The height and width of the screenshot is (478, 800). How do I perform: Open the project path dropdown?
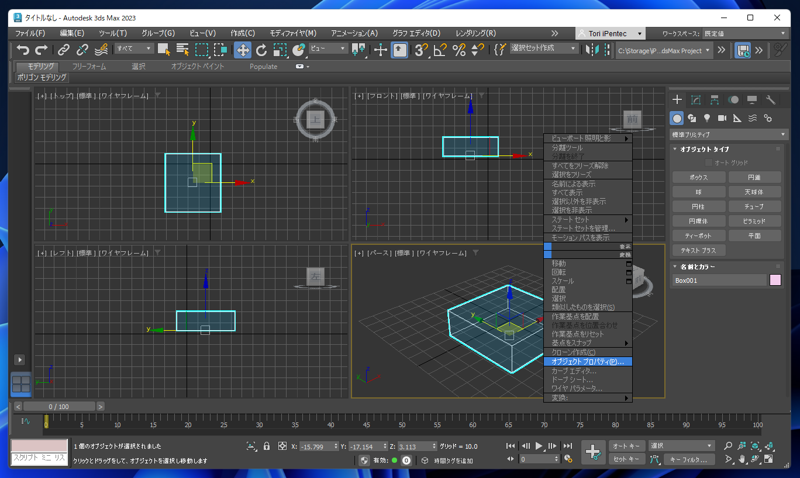663,51
